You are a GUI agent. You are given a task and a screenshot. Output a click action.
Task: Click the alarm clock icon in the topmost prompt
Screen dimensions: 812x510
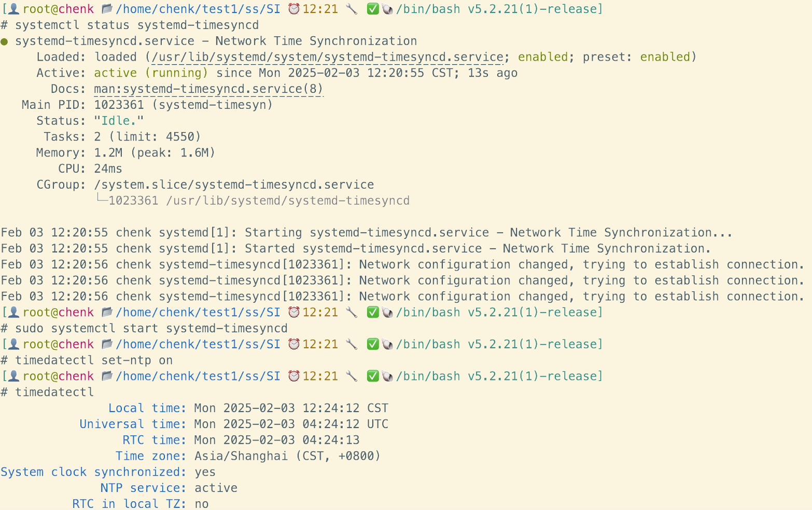click(294, 9)
